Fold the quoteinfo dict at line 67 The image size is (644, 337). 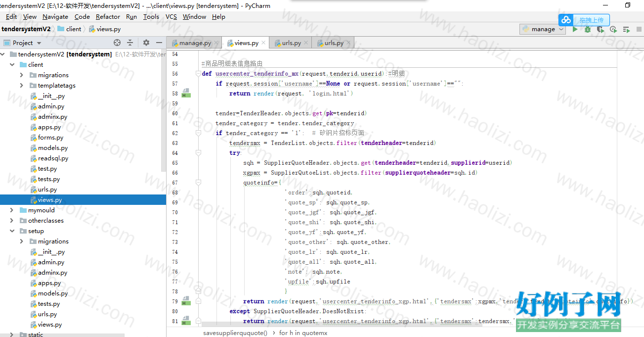point(198,183)
